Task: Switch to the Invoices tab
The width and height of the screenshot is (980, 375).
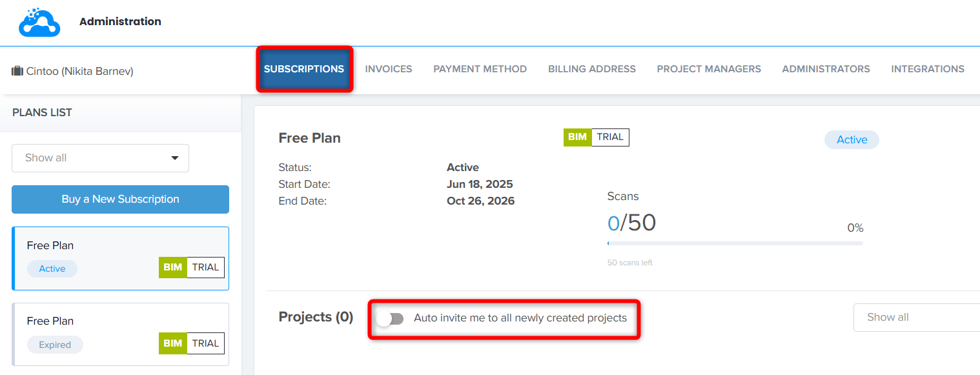Action: point(389,69)
